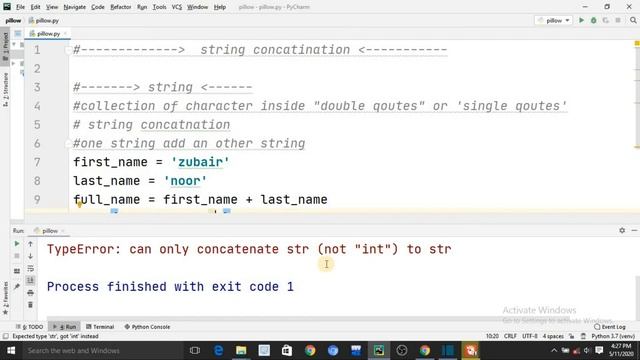Click the inspector profile icon in status bar
Viewport: 640px width, 360px height.
tap(583, 336)
